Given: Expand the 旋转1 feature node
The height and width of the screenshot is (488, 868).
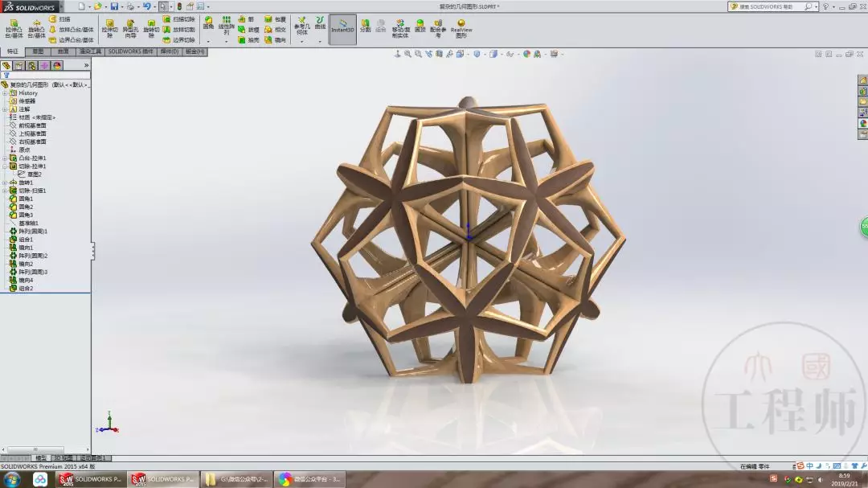Looking at the screenshot, I should coord(5,182).
